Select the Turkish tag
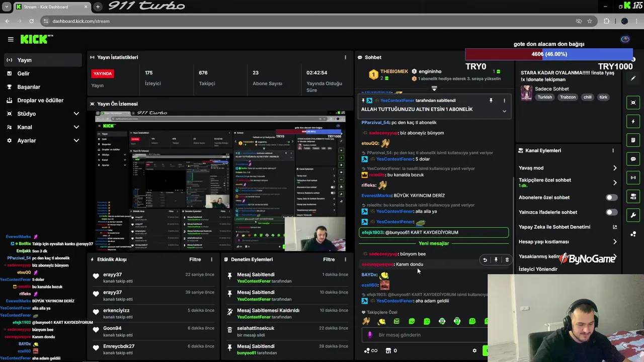 point(544,97)
